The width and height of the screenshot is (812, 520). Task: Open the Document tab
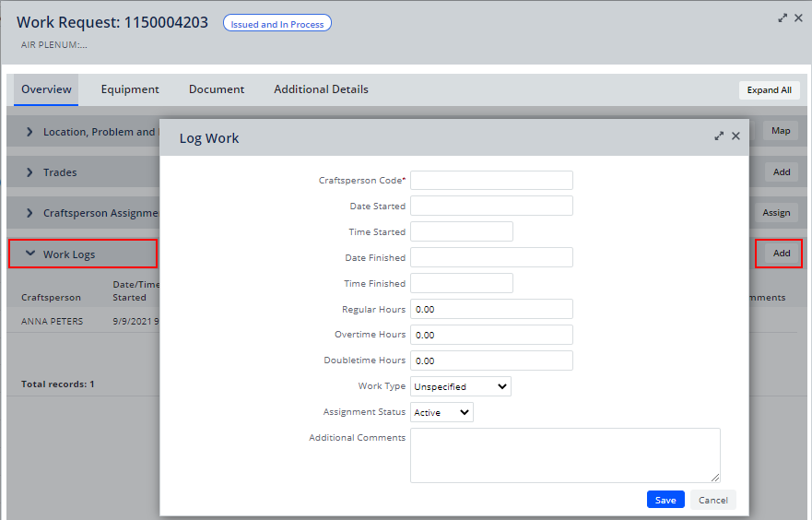pyautogui.click(x=217, y=89)
